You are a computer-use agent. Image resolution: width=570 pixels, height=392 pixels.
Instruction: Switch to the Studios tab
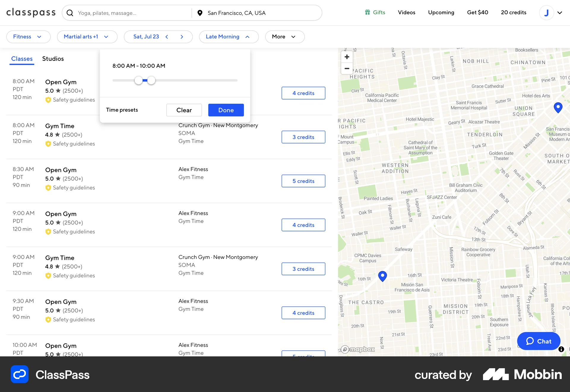click(53, 59)
